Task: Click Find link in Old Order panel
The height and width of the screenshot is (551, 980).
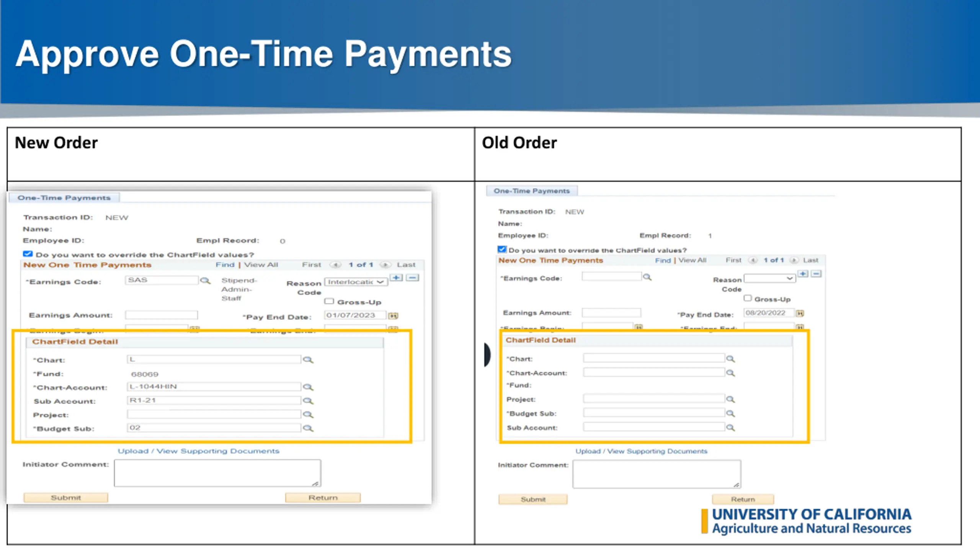Action: (x=663, y=261)
